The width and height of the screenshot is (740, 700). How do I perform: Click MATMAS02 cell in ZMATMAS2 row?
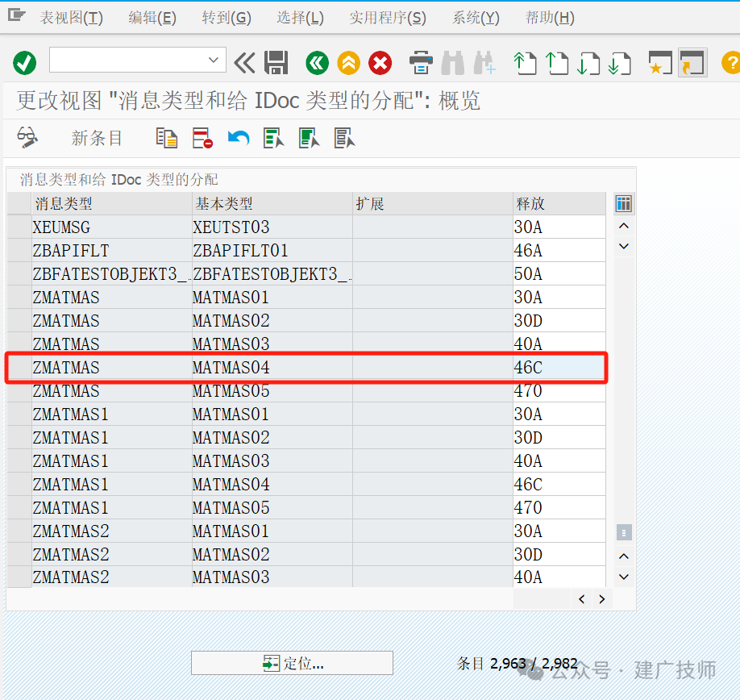pos(272,555)
